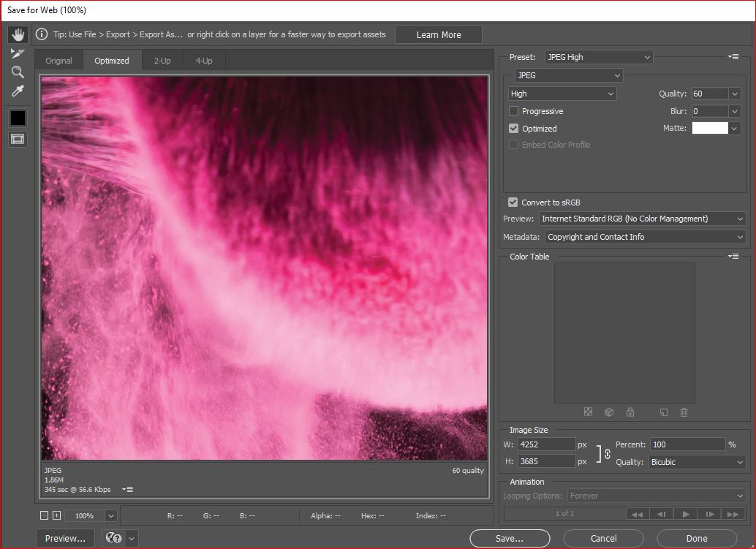Switch to the 2-Up tab
Image resolution: width=756 pixels, height=549 pixels.
pyautogui.click(x=162, y=61)
